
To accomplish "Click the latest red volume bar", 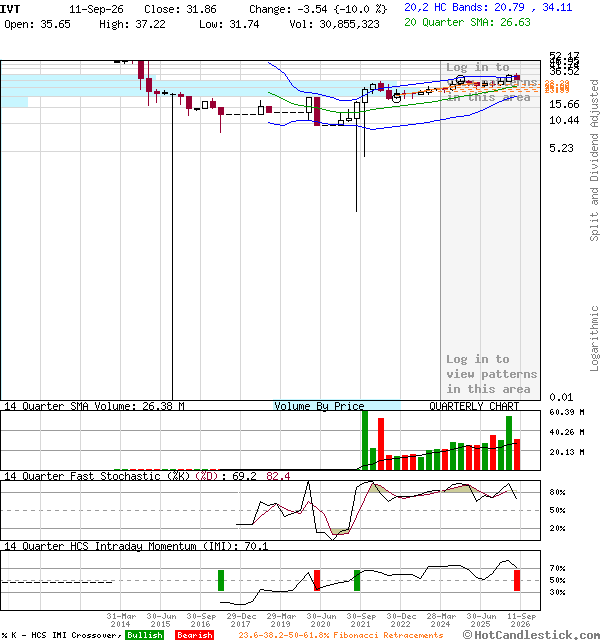I will pos(517,454).
